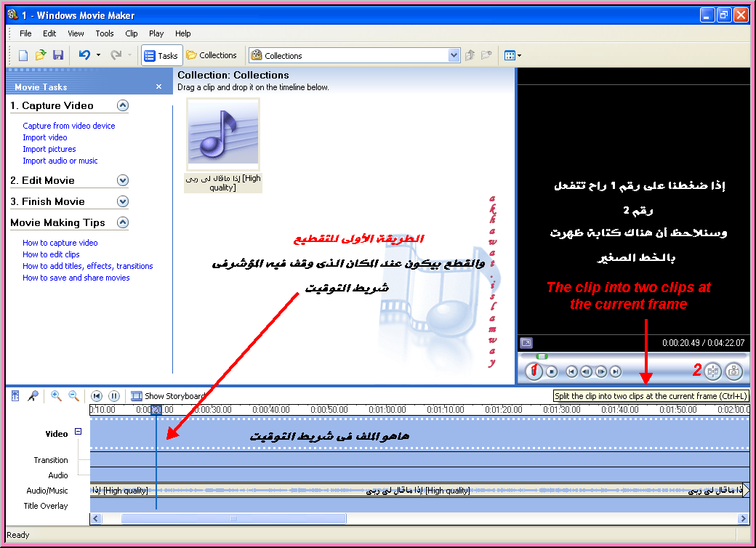
Task: Step to Next Frame in monitor
Action: tap(600, 371)
